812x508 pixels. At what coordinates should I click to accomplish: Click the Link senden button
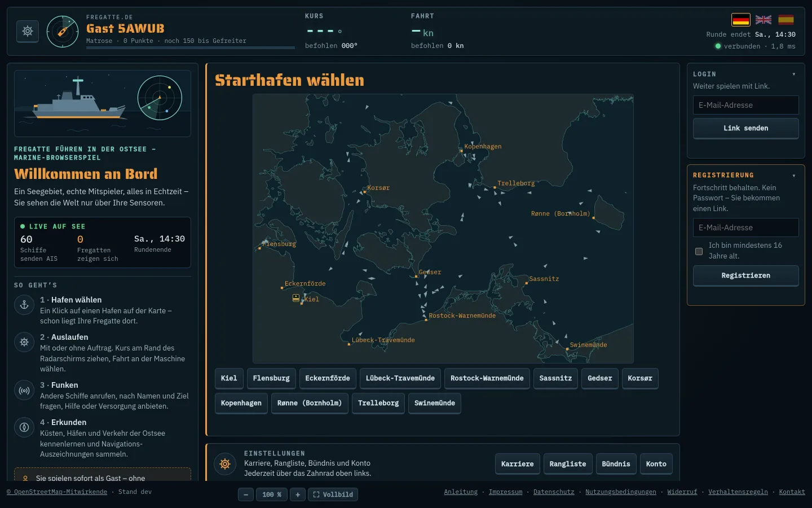(x=745, y=128)
